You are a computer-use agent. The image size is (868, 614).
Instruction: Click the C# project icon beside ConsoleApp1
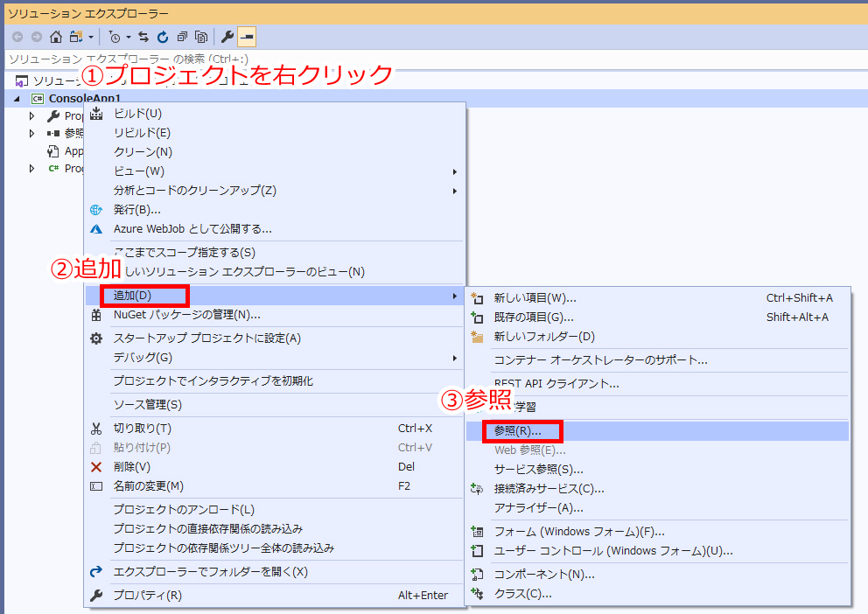click(38, 99)
